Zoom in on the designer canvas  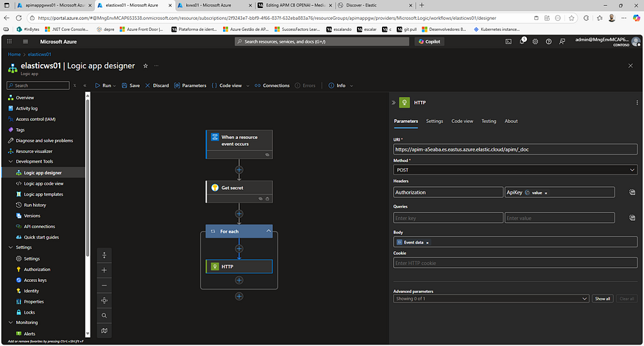(x=105, y=270)
